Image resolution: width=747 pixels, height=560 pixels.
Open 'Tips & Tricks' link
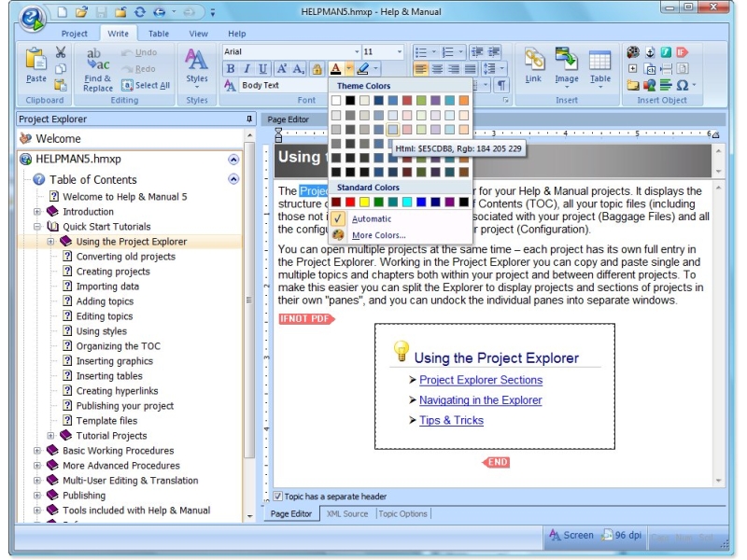[451, 420]
